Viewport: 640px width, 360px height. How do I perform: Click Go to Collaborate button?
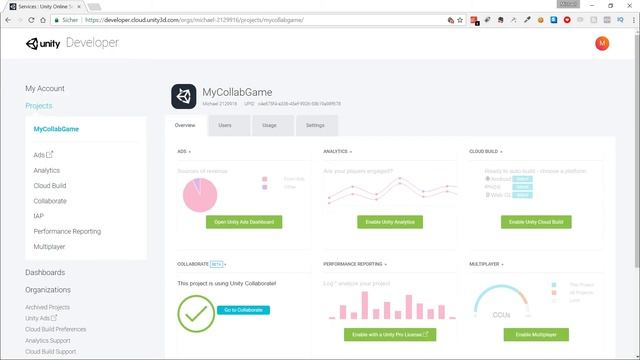pyautogui.click(x=243, y=310)
